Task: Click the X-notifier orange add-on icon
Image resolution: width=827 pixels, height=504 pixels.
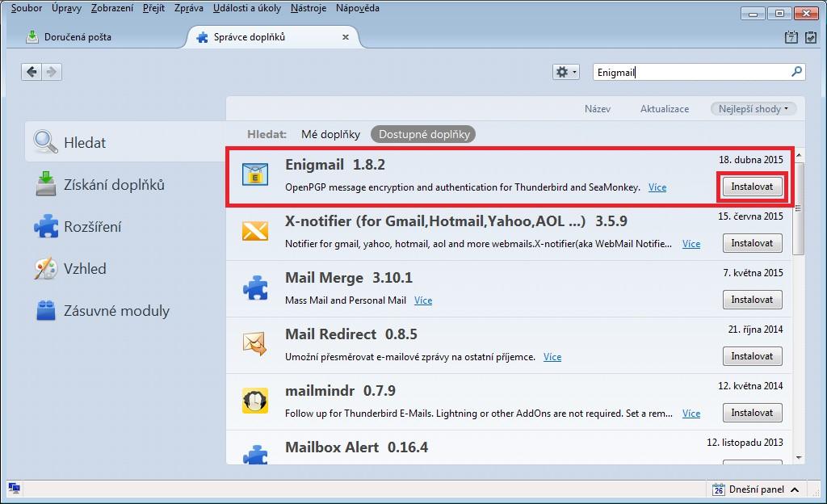Action: [255, 231]
